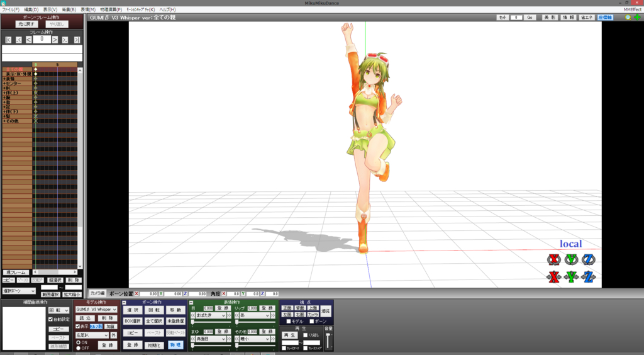
Task: Open the GUMI V3 Whisper model dropdown
Action: click(x=96, y=310)
